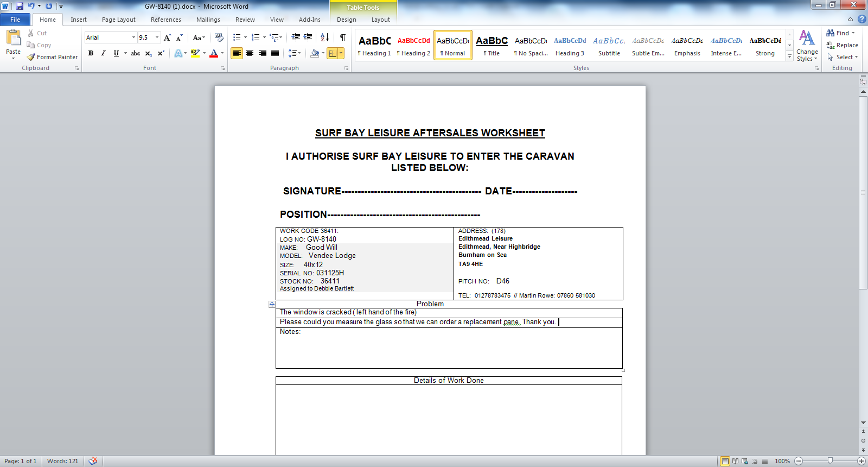Click the 100% zoom level indicator
This screenshot has width=868, height=467.
point(782,461)
